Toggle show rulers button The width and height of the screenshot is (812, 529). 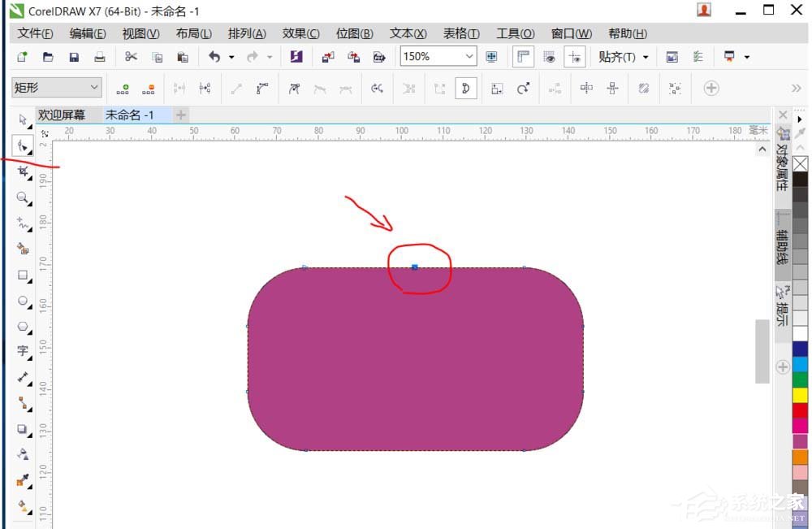524,57
